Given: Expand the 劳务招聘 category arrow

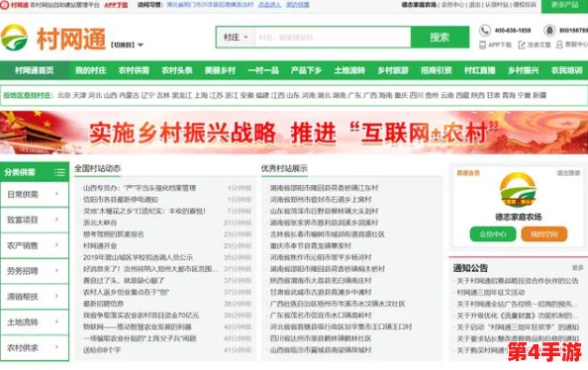Looking at the screenshot, I should coord(57,270).
